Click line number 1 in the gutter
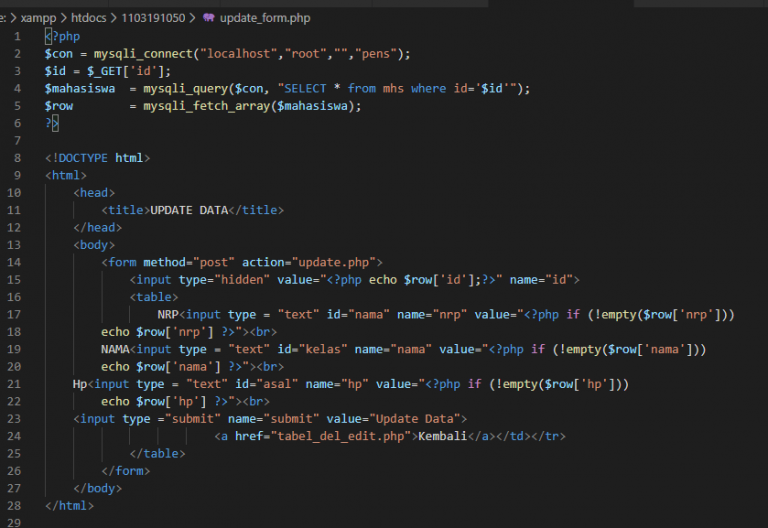Viewport: 768px width, 528px height. 16,37
